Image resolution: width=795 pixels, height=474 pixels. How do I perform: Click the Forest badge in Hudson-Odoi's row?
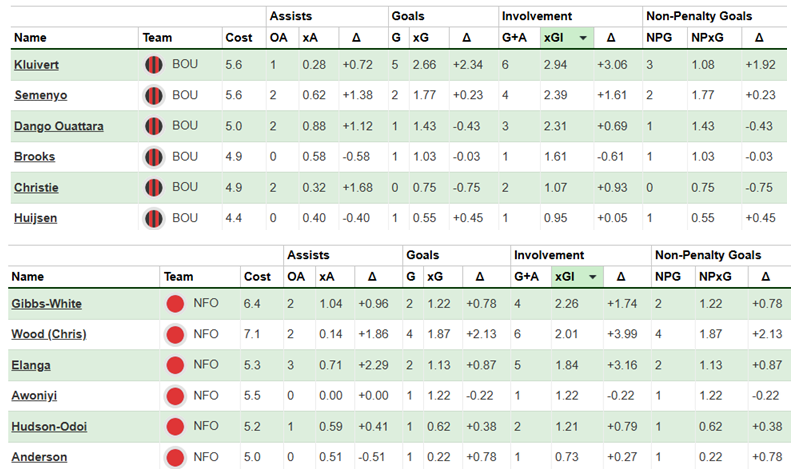(175, 426)
